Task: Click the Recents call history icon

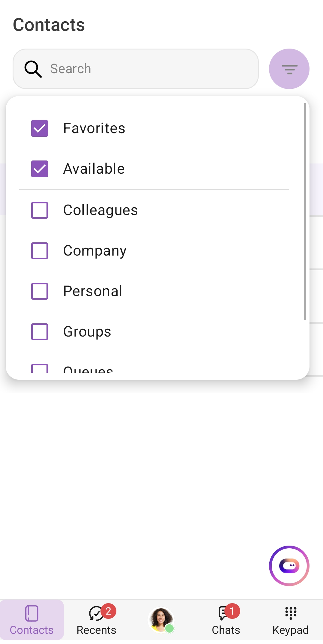Action: [x=96, y=613]
